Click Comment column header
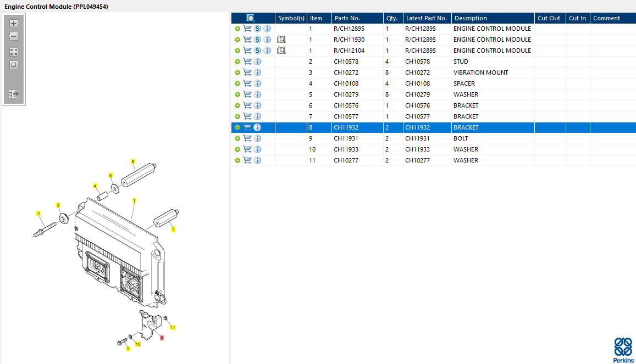Image resolution: width=636 pixels, height=364 pixels. pos(613,18)
